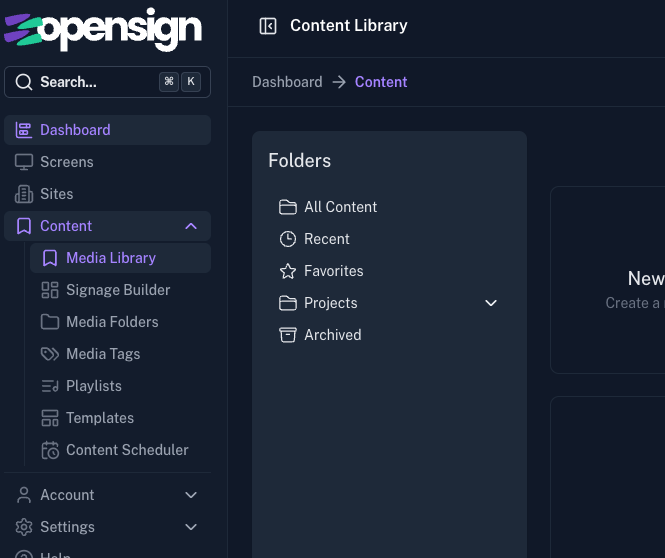The width and height of the screenshot is (665, 558).
Task: Click the Content Library page title
Action: (349, 26)
